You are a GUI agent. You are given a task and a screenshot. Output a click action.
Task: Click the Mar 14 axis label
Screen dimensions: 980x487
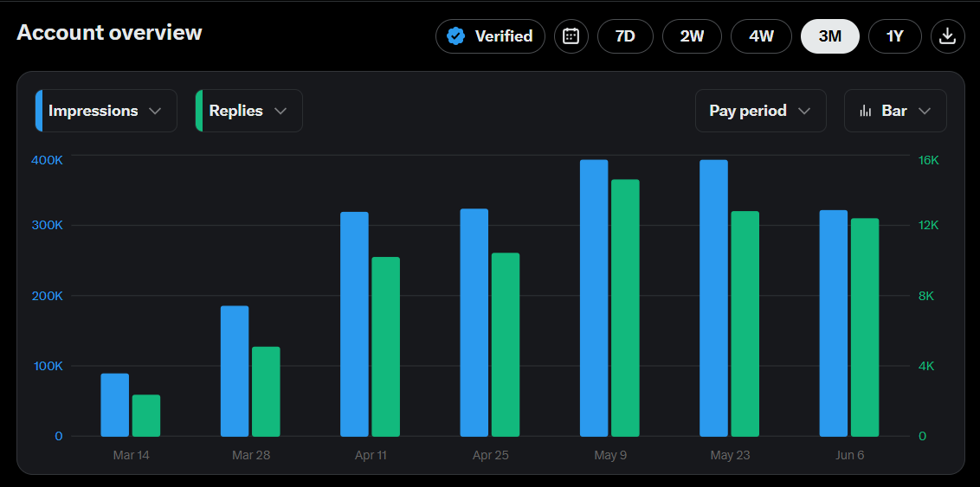tap(132, 455)
